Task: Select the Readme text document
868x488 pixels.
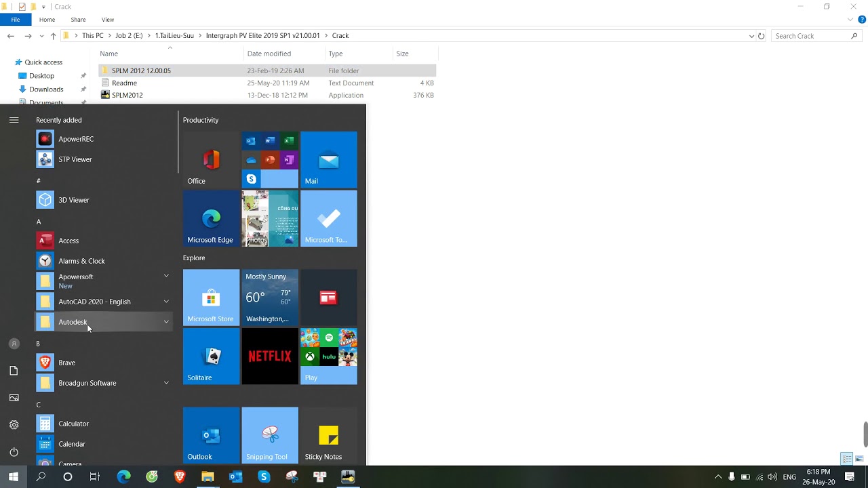Action: pos(267,83)
